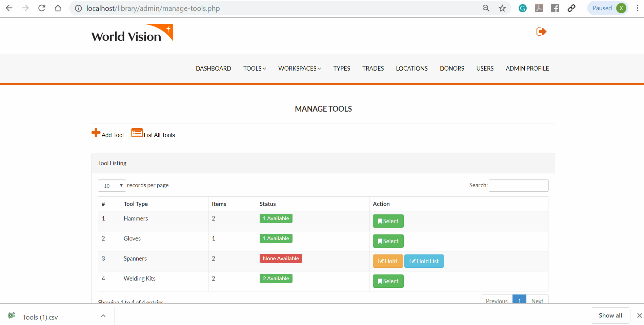This screenshot has width=644, height=325.
Task: Click the Previous pagination button
Action: tap(497, 299)
